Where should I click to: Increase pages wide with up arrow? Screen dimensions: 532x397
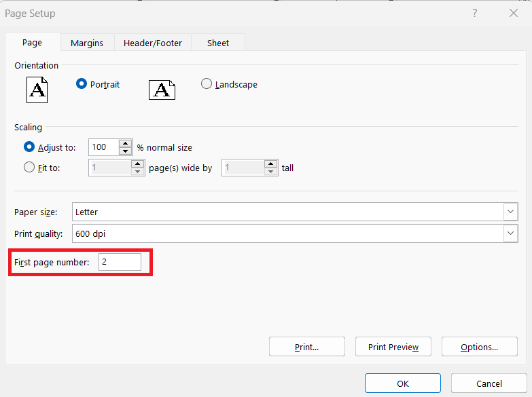tap(138, 164)
